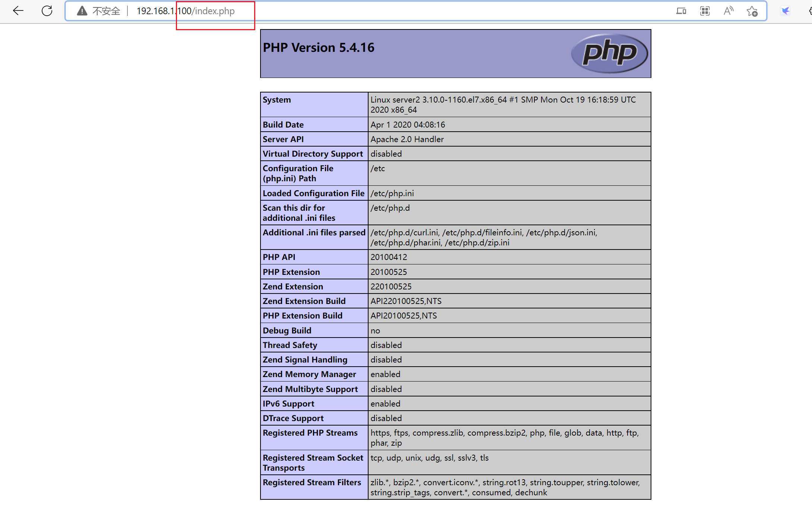
Task: Click 'Registered Stream Filters' label
Action: (x=312, y=482)
